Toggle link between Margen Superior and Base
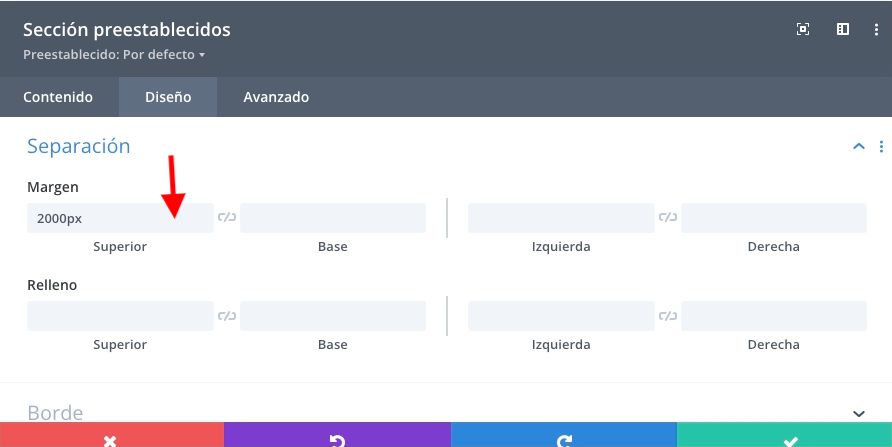Screen dimensions: 892x447 [x=227, y=218]
